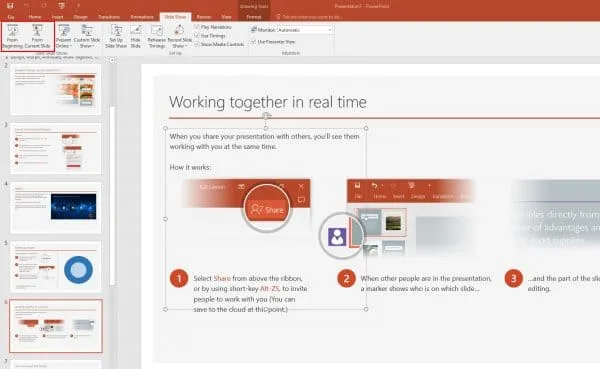Screen dimensions: 600x369
Task: Expand the Custom Slide Show menu
Action: (87, 36)
